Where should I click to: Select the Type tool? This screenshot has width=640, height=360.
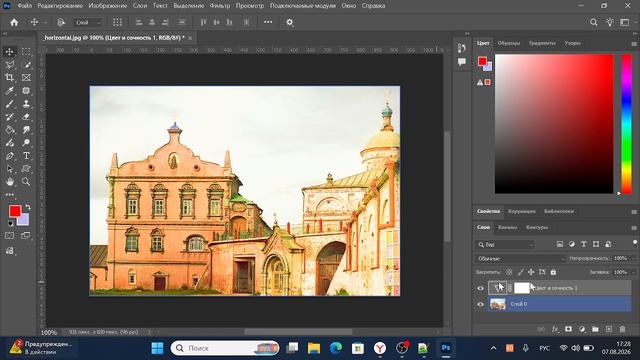point(26,156)
